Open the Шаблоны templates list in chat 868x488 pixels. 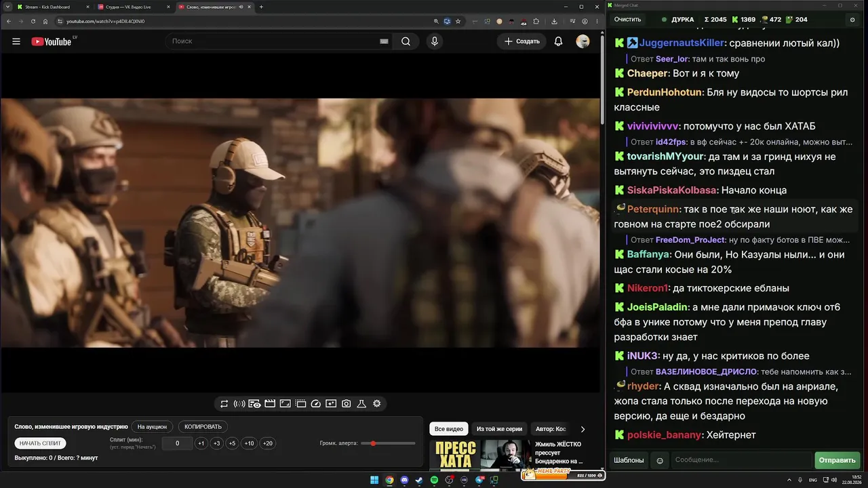click(629, 460)
